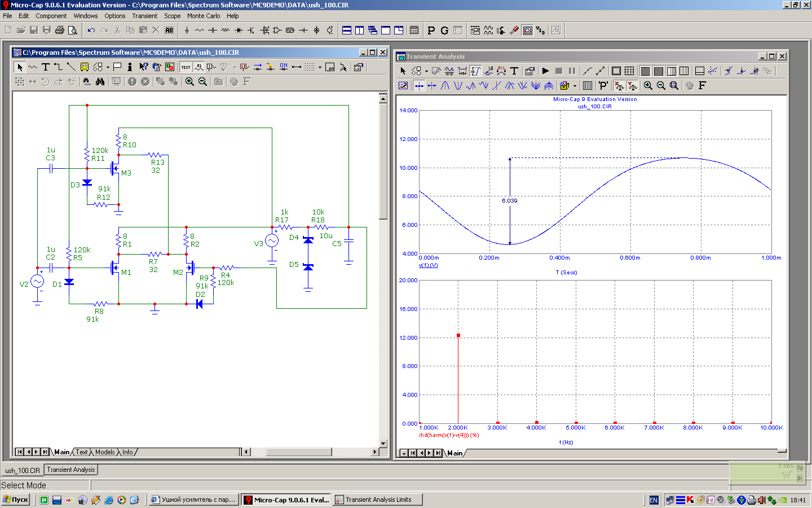Image resolution: width=812 pixels, height=508 pixels.
Task: Run the transient analysis with the play button
Action: 545,71
